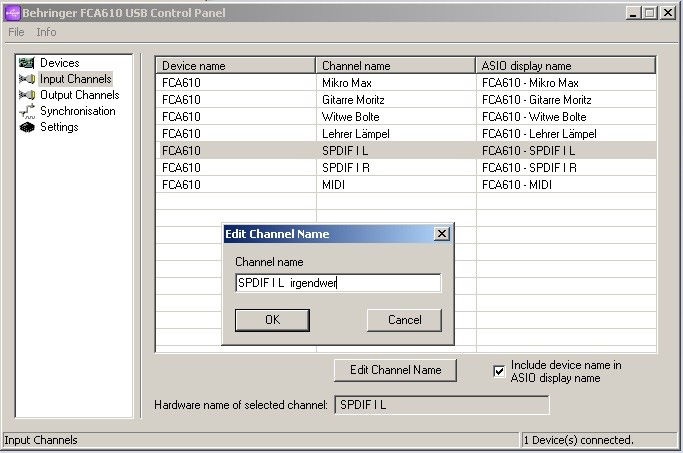Image resolution: width=683 pixels, height=453 pixels.
Task: Click the Edit Channel Name button
Action: [x=395, y=370]
